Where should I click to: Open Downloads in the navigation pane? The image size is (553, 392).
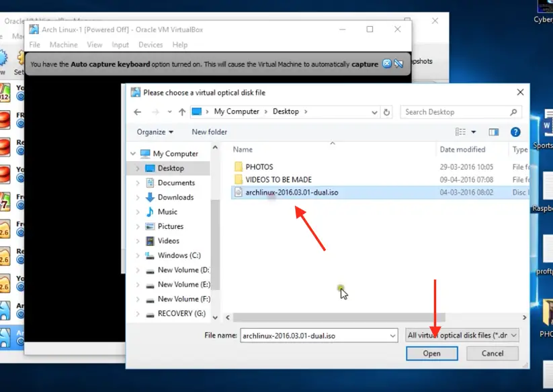(175, 197)
